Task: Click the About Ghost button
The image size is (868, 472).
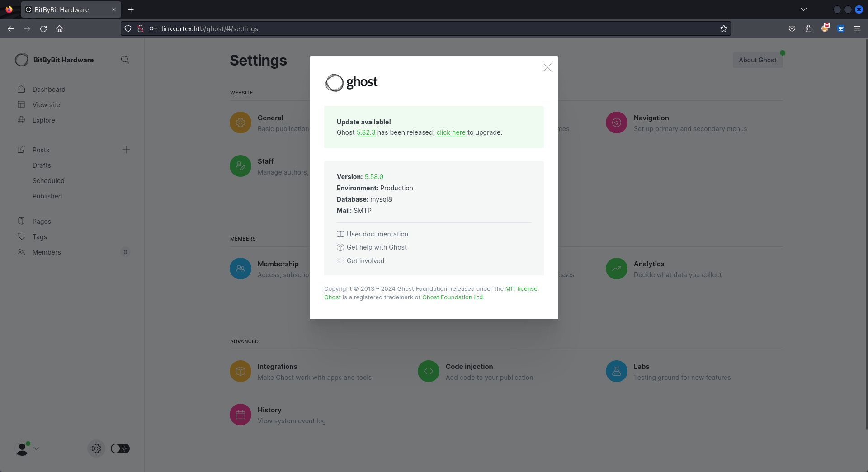Action: point(757,60)
